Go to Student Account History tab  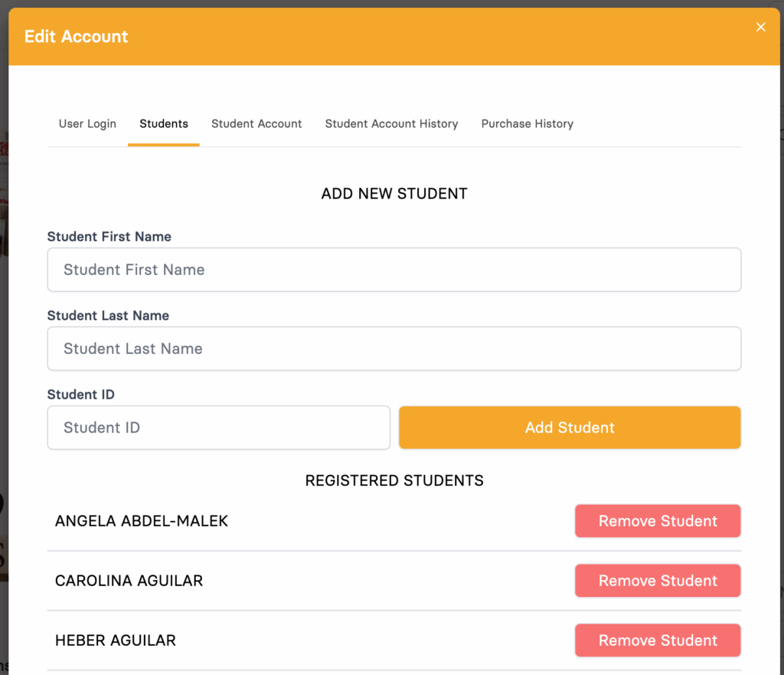tap(391, 123)
